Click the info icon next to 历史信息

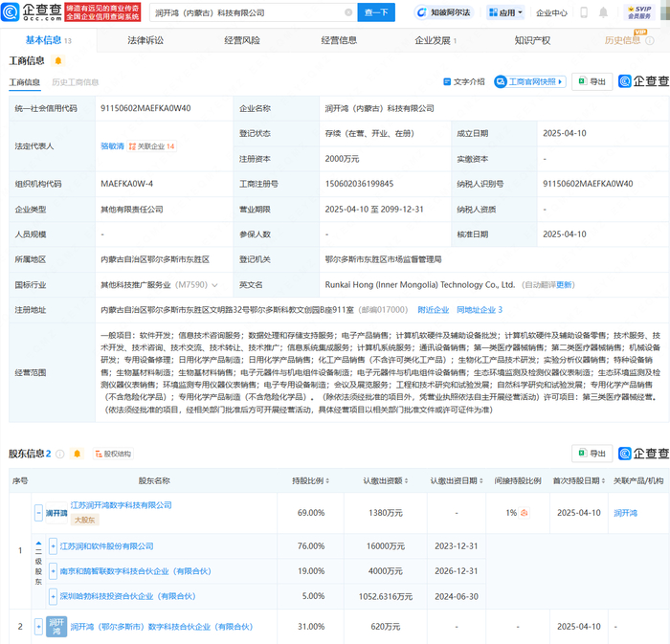(650, 41)
